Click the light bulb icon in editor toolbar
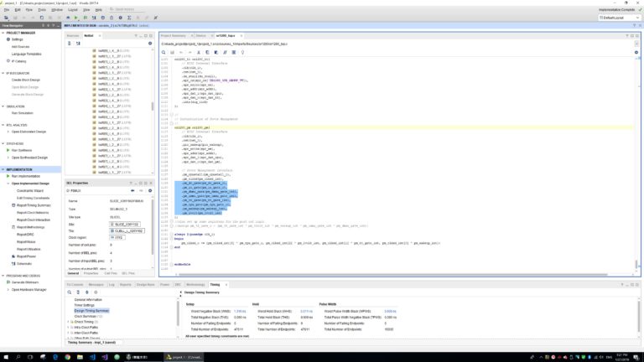The width and height of the screenshot is (644, 362). (x=242, y=53)
